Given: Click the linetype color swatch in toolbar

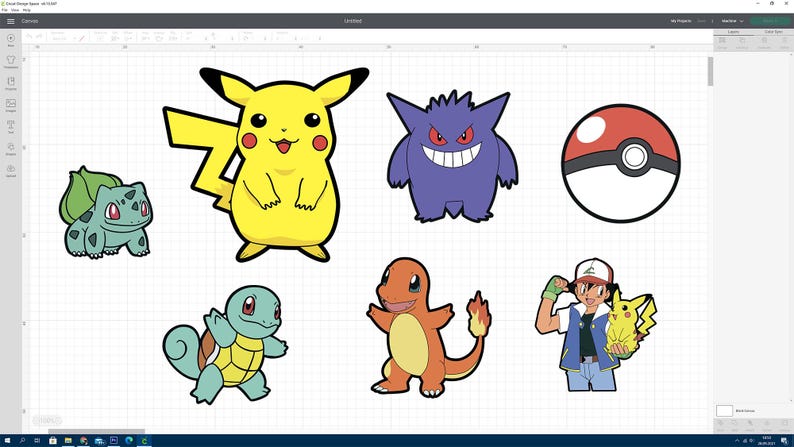Looking at the screenshot, I should 82,38.
